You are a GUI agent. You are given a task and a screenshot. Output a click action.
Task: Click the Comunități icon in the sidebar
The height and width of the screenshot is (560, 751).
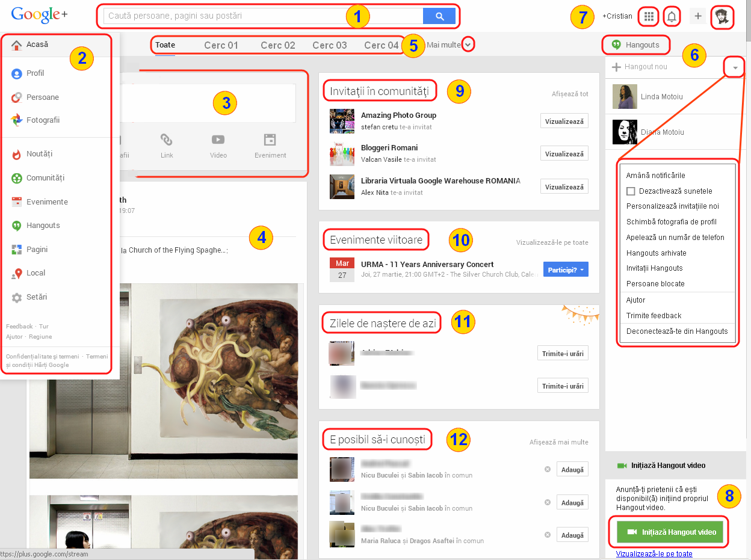(x=17, y=178)
